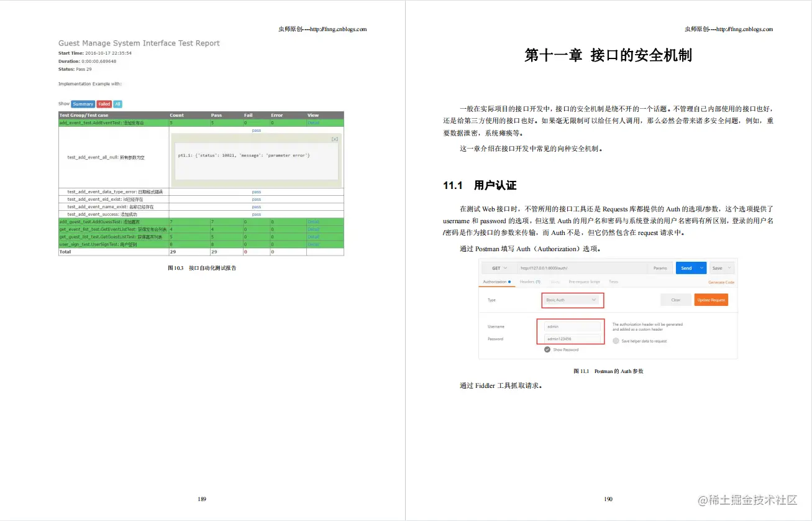Open Detail link for AddGuessTest row
This screenshot has height=521, width=812.
tap(312, 221)
